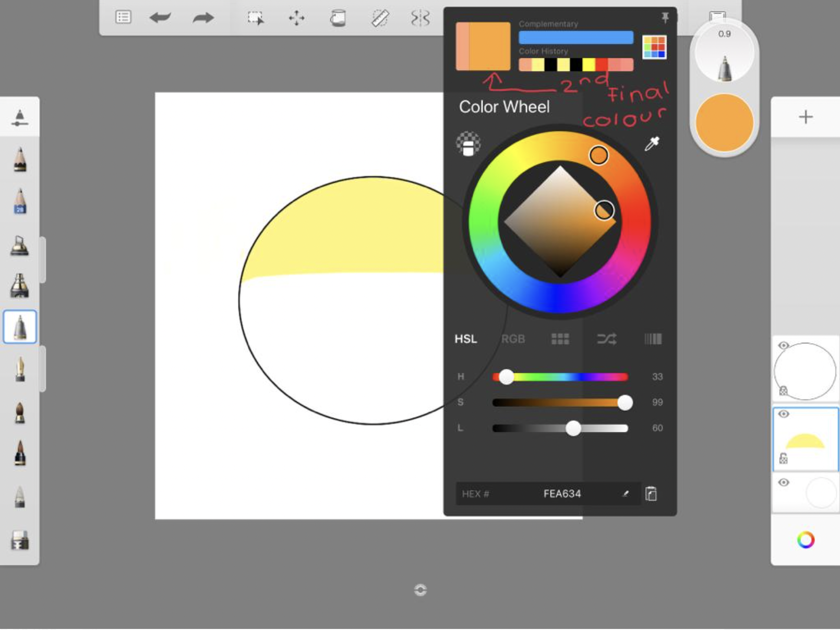Add a new layer with plus

point(806,117)
